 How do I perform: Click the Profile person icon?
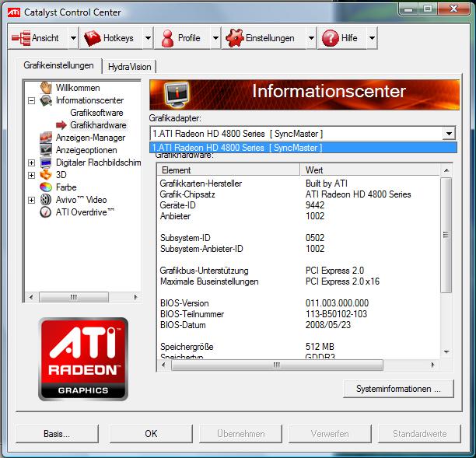(167, 38)
